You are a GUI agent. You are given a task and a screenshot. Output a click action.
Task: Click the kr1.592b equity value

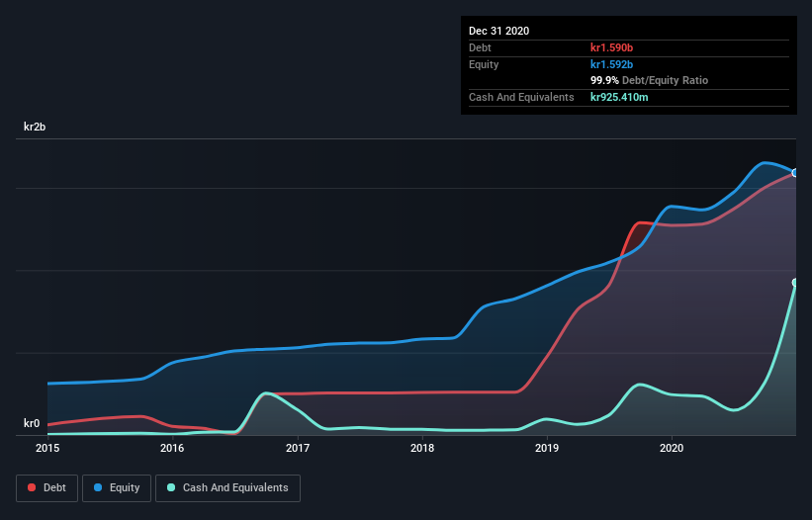pyautogui.click(x=611, y=64)
